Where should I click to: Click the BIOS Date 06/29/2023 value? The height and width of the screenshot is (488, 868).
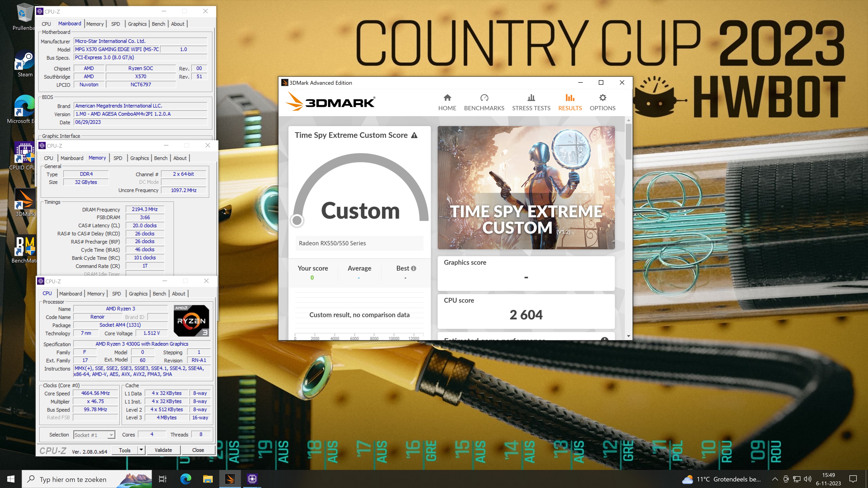[x=140, y=122]
